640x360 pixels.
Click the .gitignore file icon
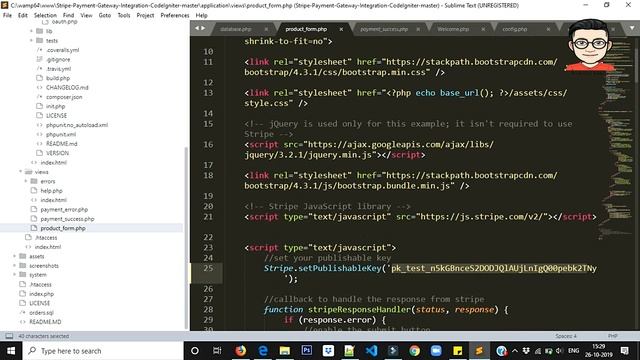pyautogui.click(x=40, y=59)
